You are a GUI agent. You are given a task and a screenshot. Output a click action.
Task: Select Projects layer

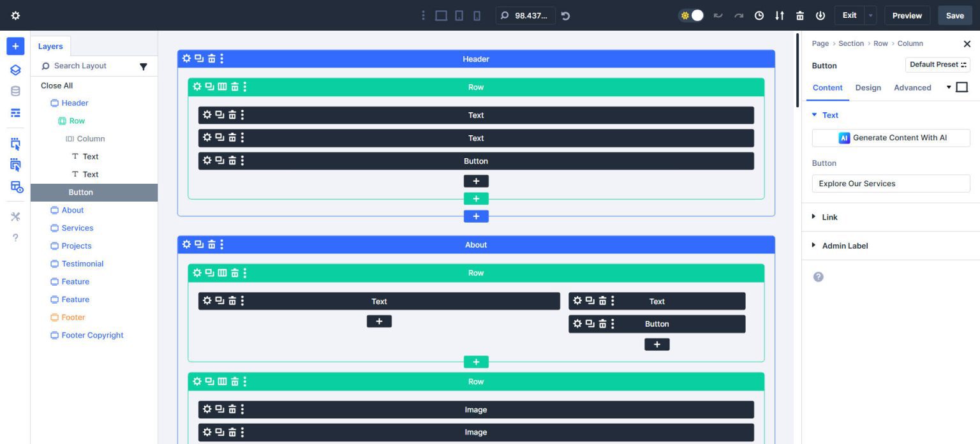(77, 246)
